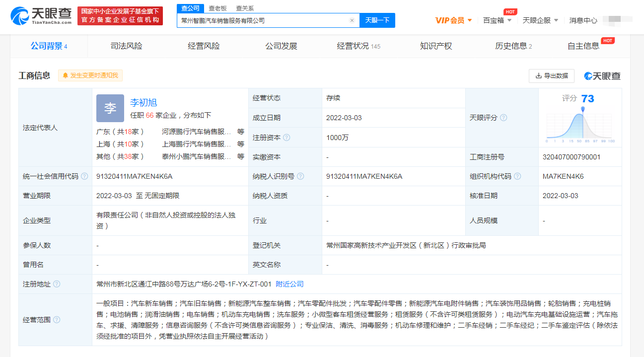Expand 等 for the 广东 company list
Screen dimensions: 644x357
[241, 132]
